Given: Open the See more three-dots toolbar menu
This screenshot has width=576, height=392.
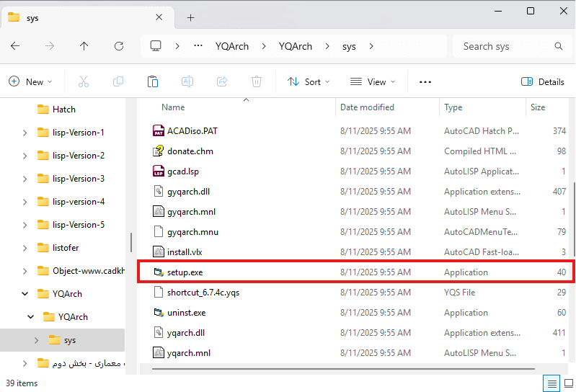Looking at the screenshot, I should 425,82.
